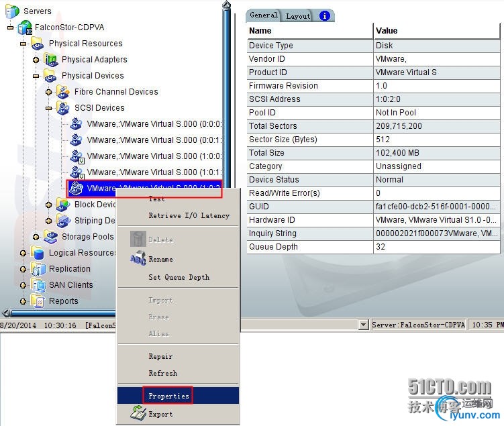Click the SCSI Address value 1:0:2:0
The height and width of the screenshot is (426, 504).
[388, 99]
